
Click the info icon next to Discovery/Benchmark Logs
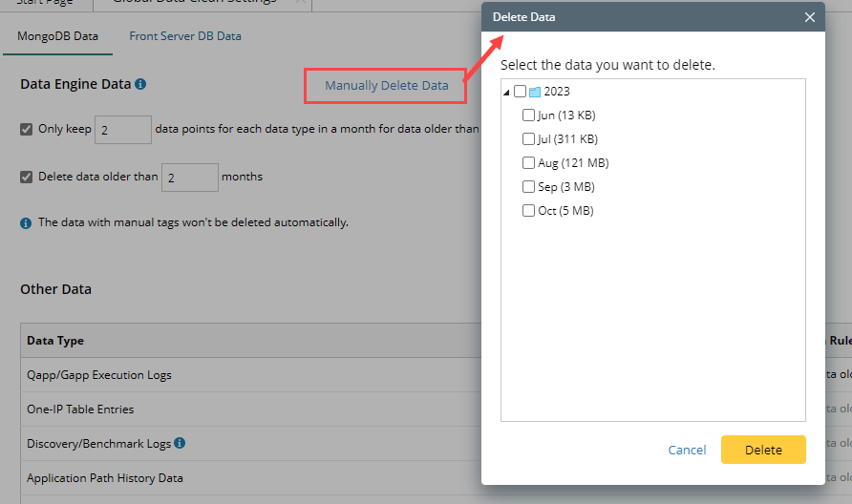pos(180,443)
